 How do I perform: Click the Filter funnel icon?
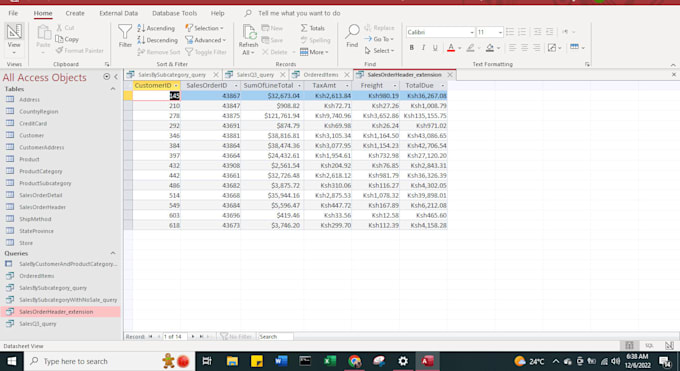125,32
